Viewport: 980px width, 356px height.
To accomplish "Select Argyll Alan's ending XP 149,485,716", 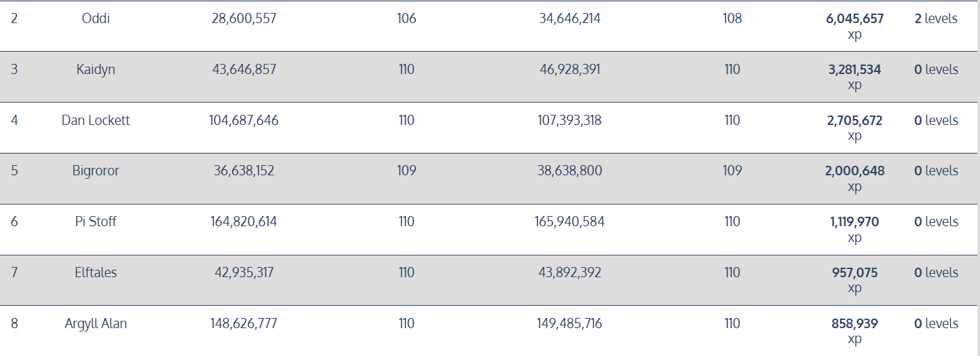I will pos(569,323).
